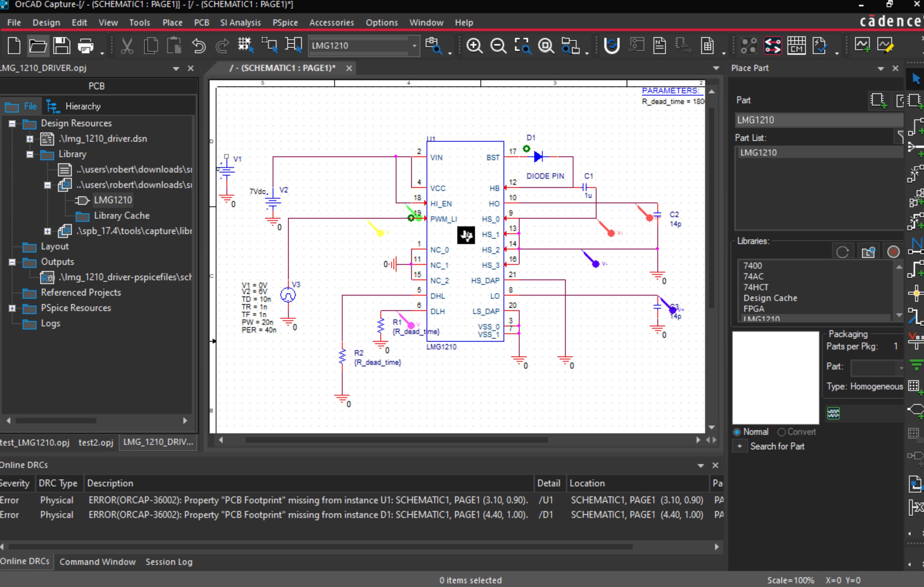Click the Cut scissors icon

pyautogui.click(x=127, y=46)
